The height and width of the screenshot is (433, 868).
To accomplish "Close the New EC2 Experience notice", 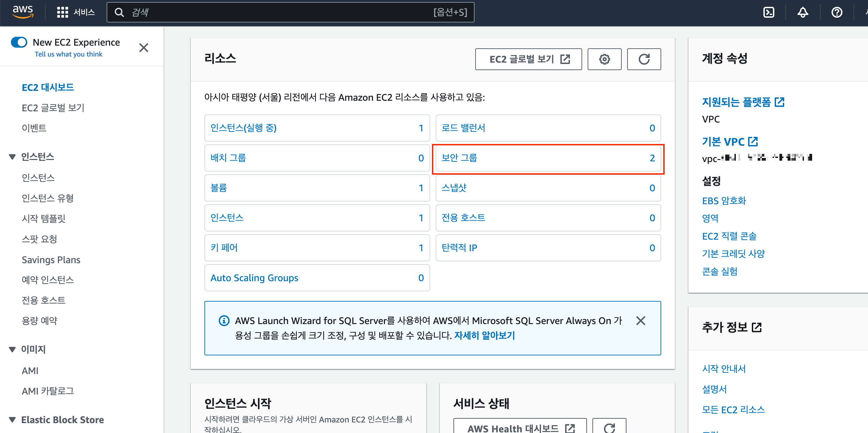I will (144, 48).
